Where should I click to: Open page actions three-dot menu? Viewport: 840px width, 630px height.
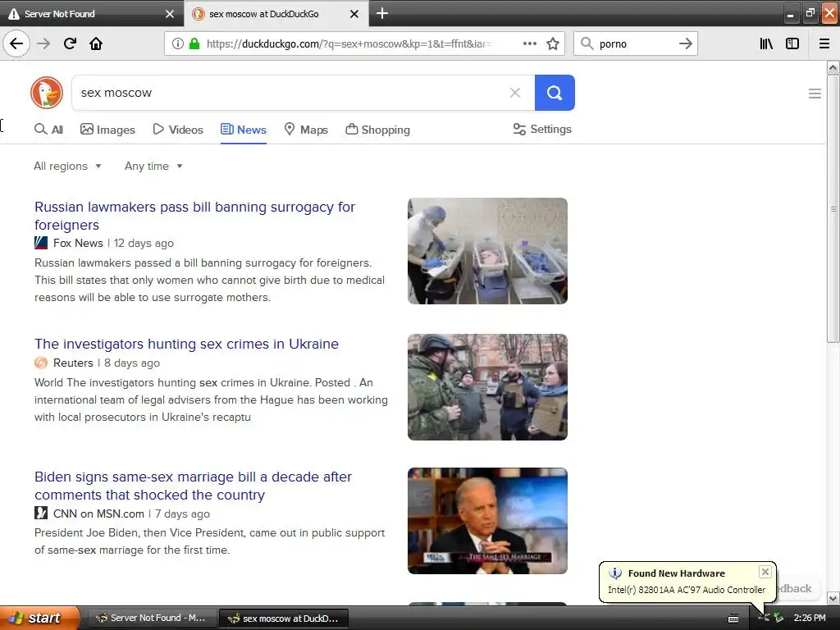coord(529,43)
